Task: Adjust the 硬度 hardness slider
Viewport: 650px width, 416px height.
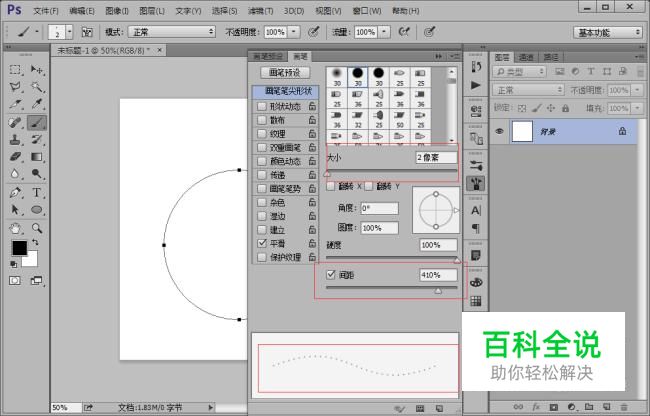Action: 456,260
